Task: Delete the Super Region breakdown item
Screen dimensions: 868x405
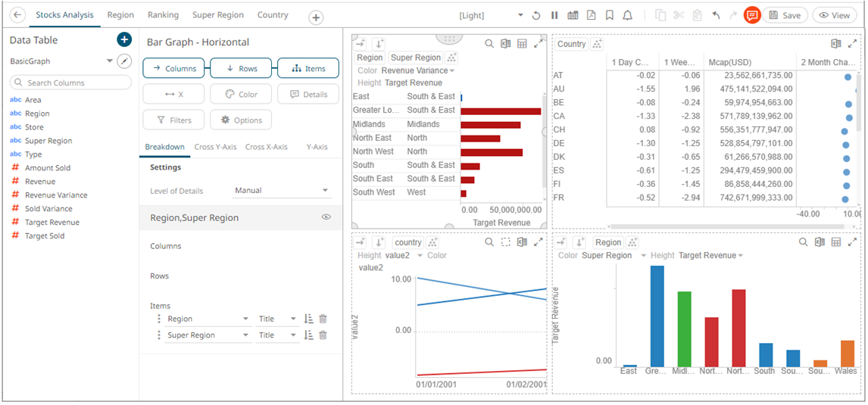Action: coord(323,335)
